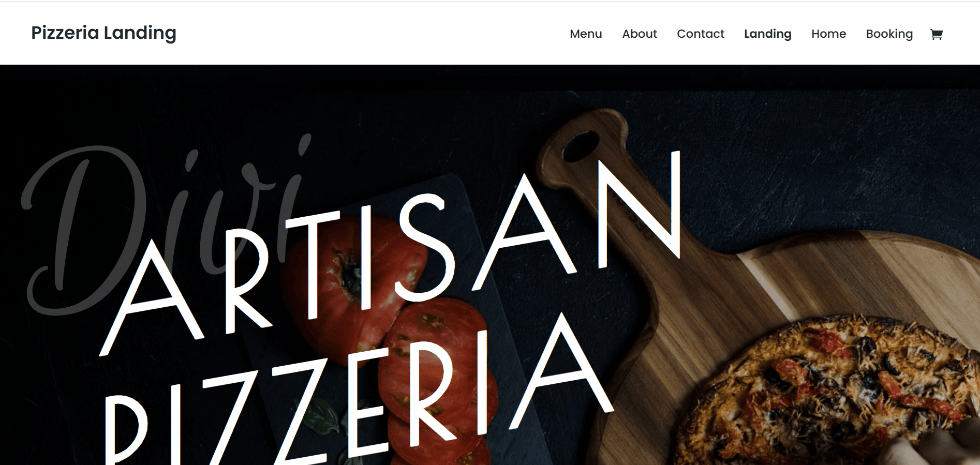Open the shopping cart icon
Image resolution: width=980 pixels, height=465 pixels.
(936, 34)
